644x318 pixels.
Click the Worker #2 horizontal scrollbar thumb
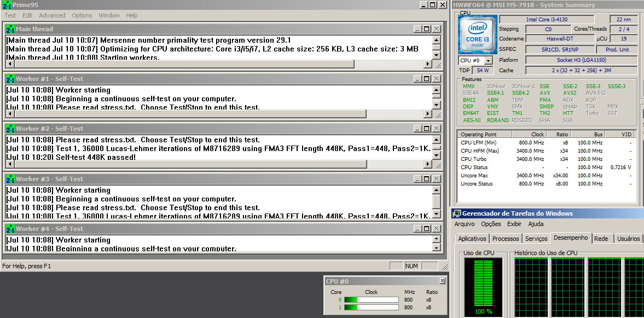tap(190, 164)
